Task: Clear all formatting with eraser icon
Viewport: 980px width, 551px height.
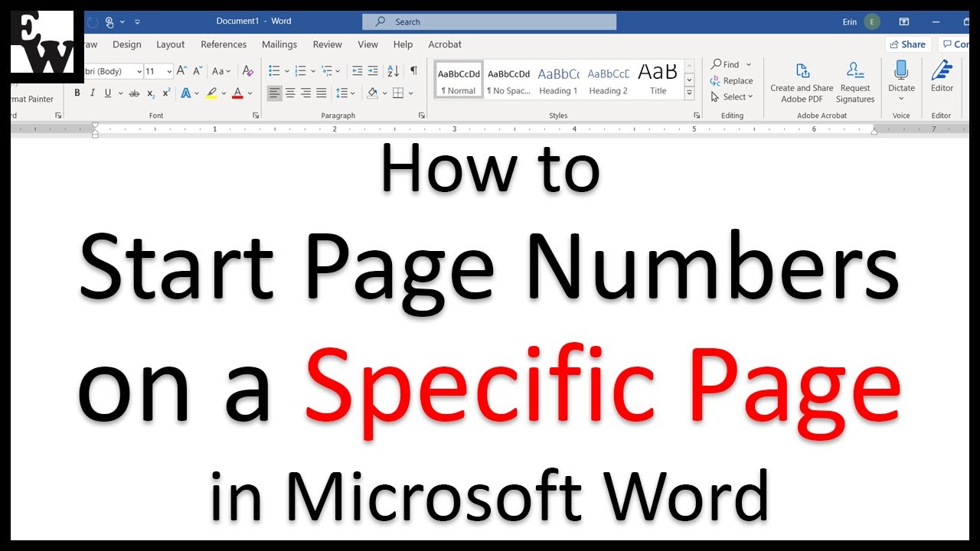Action: 247,71
